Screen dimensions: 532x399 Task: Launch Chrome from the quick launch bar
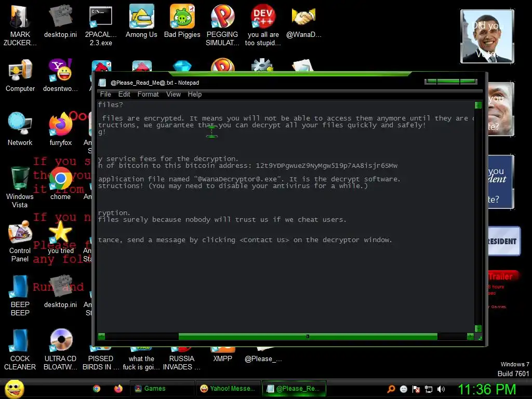(x=97, y=389)
